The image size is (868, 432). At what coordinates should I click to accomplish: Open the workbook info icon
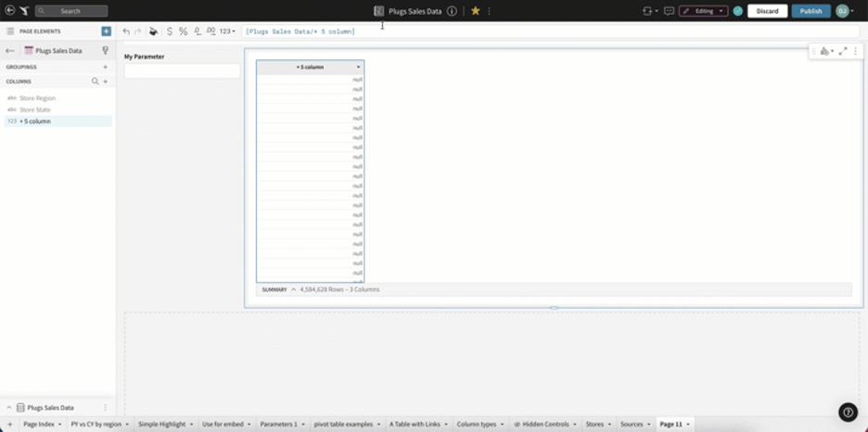pos(452,11)
